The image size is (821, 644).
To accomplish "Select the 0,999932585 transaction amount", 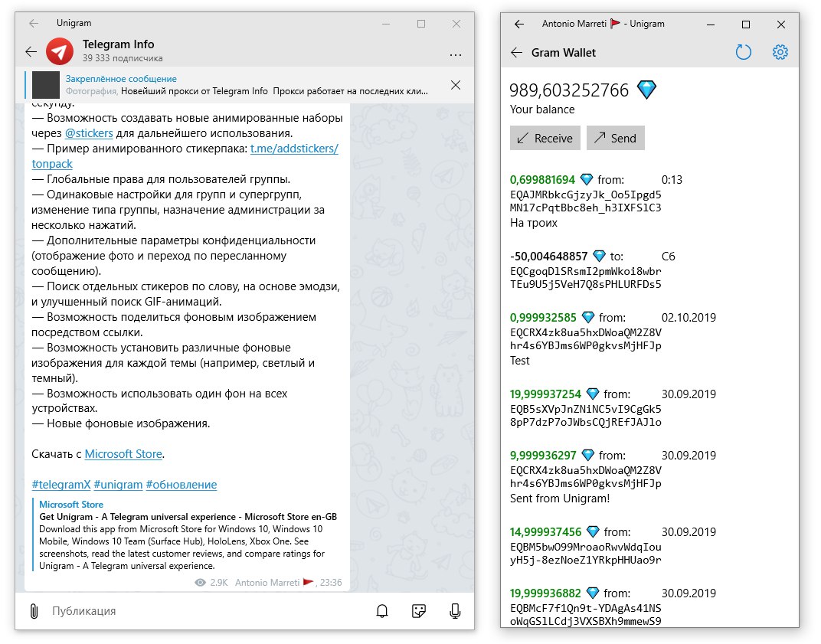I will pyautogui.click(x=543, y=317).
